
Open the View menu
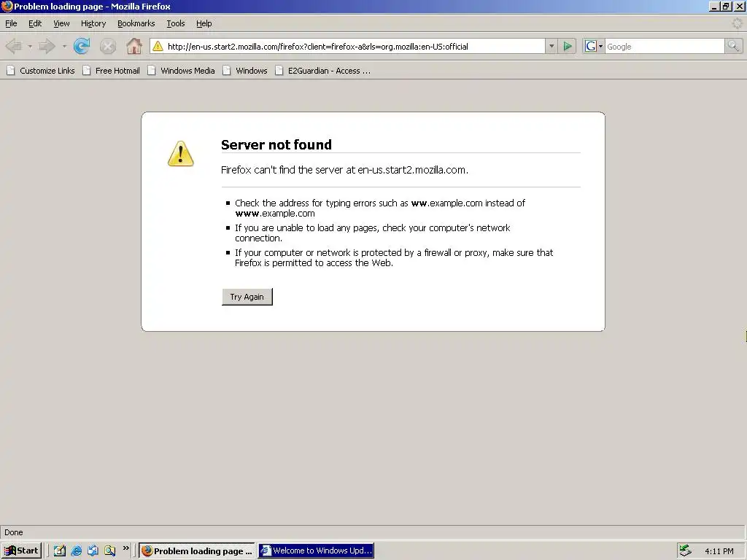pos(61,23)
